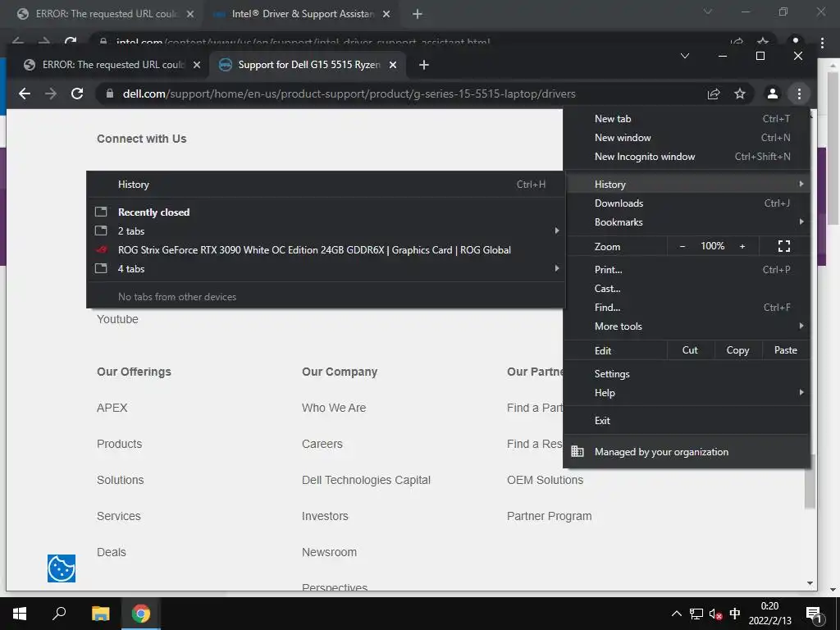Click the Dell address bar URL
Viewport: 840px width, 630px height.
pos(349,94)
